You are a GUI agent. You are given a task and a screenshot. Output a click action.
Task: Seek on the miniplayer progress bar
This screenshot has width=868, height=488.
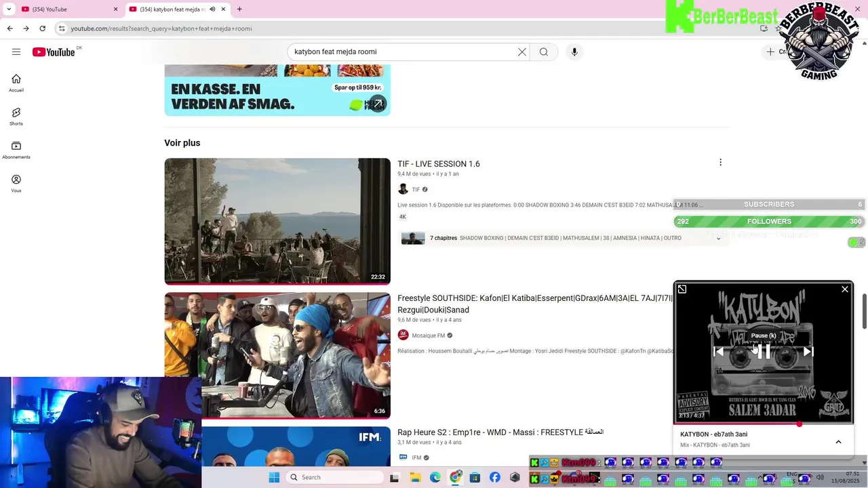click(764, 424)
